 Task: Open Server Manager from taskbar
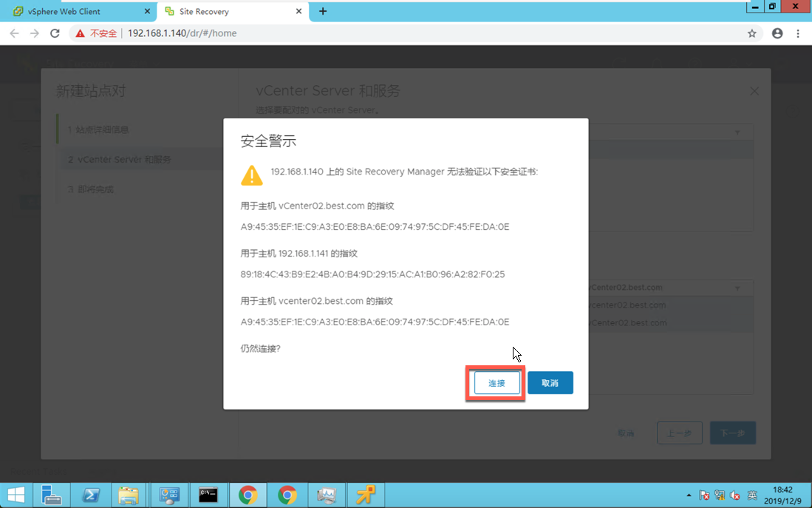[x=51, y=495]
